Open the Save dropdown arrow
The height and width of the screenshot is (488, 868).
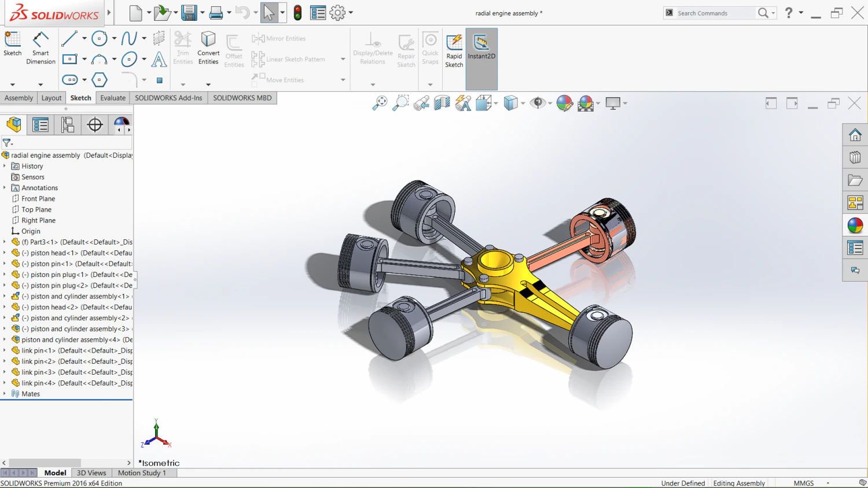(202, 13)
